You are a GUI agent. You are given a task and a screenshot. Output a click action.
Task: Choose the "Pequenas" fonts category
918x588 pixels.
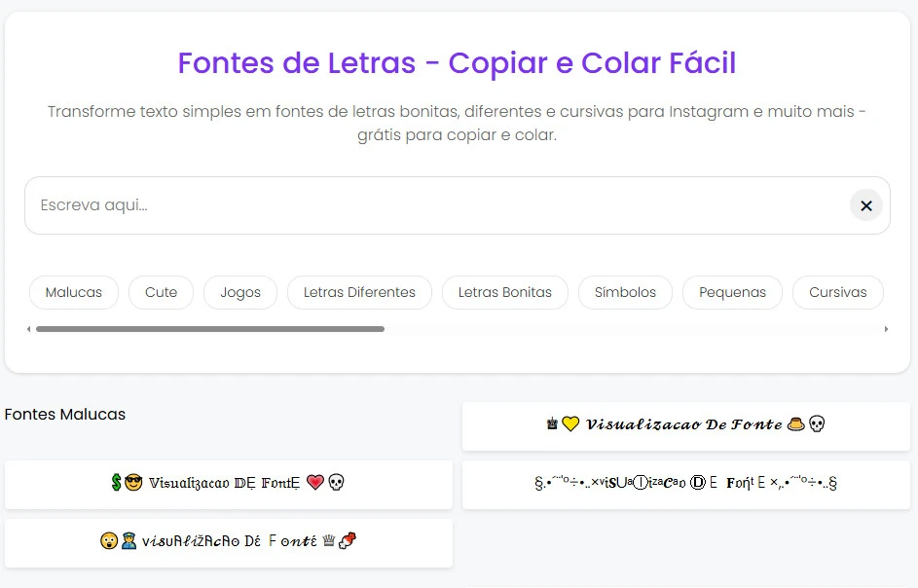click(732, 292)
